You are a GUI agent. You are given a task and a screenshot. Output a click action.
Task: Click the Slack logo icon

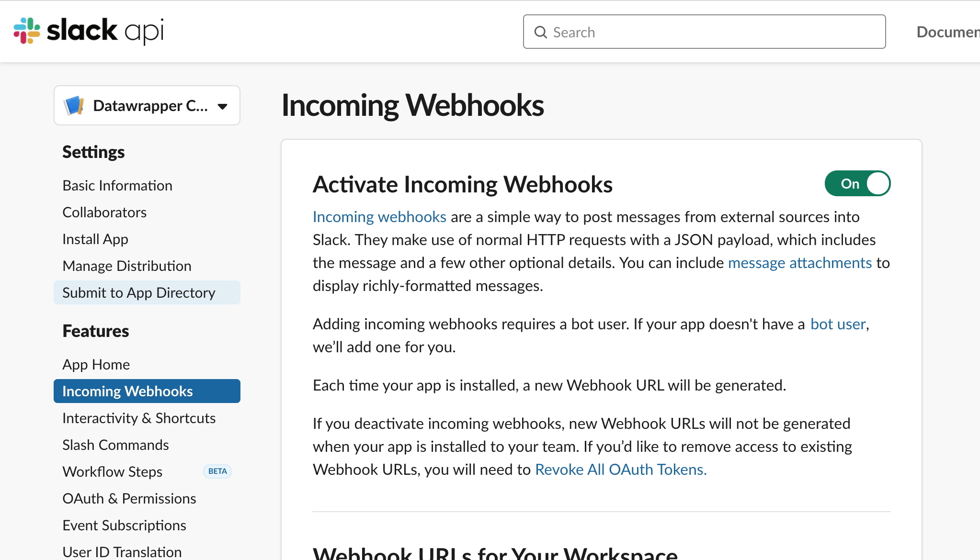pyautogui.click(x=27, y=31)
